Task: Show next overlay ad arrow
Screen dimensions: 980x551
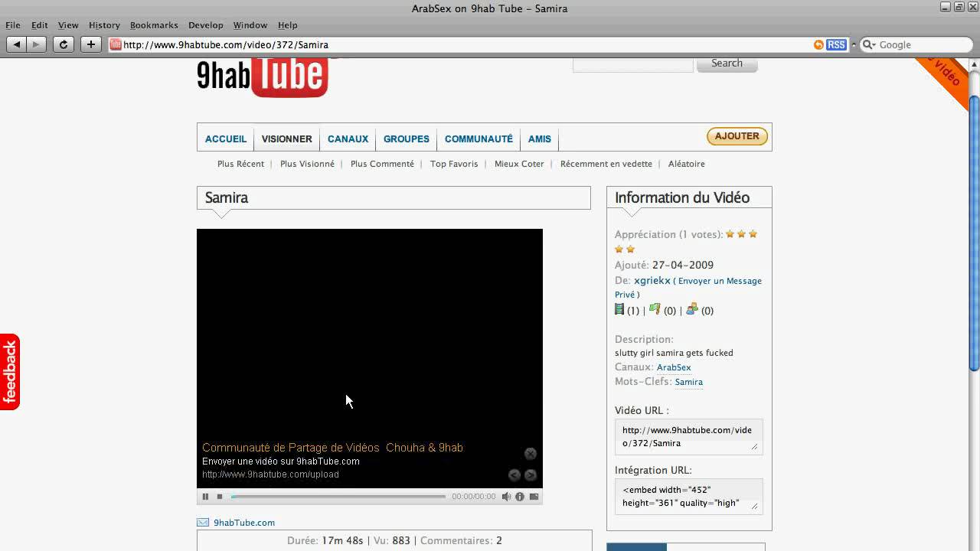Action: click(x=530, y=475)
